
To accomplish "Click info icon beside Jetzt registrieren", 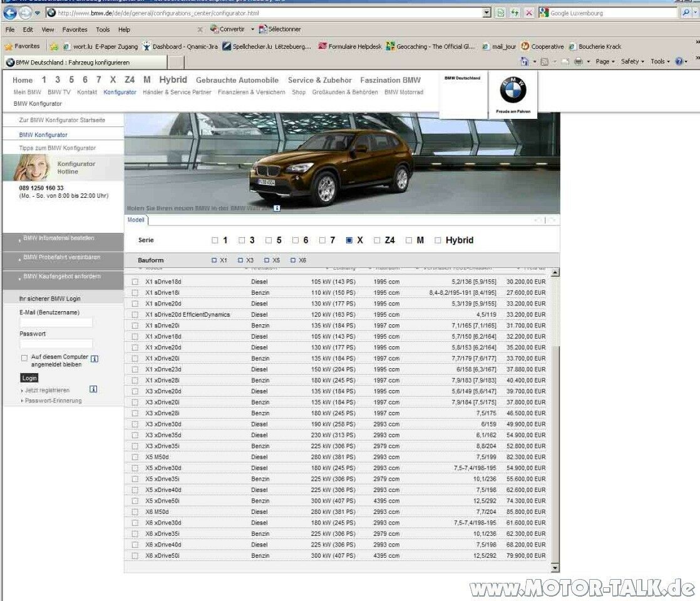I will [93, 389].
